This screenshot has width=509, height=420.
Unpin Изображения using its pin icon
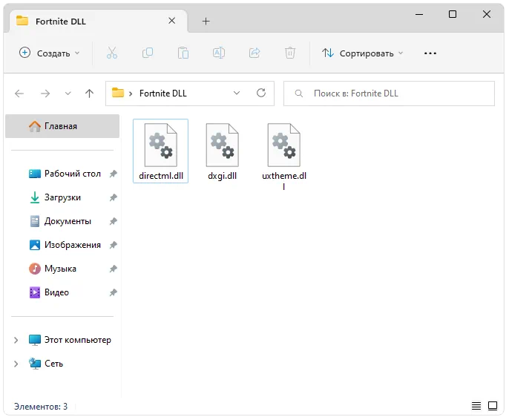coord(113,245)
